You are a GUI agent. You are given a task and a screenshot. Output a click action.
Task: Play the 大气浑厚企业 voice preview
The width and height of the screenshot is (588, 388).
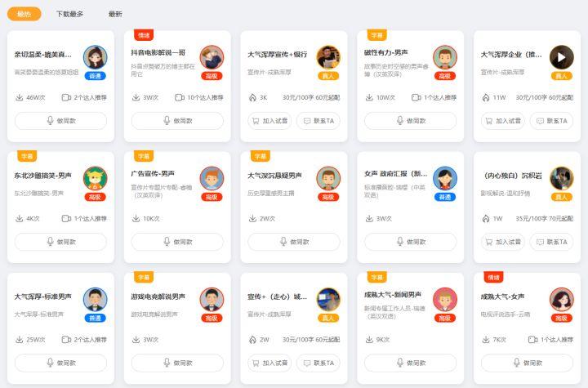[561, 57]
